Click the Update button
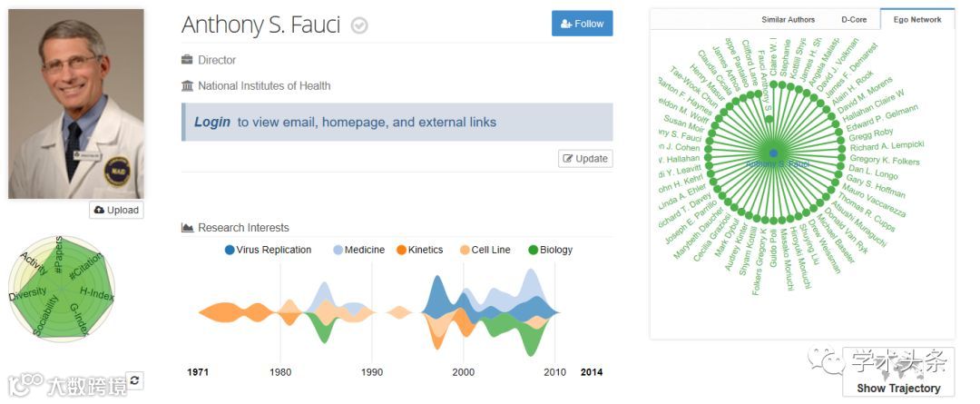Viewport: 980px width, 404px height. 585,159
